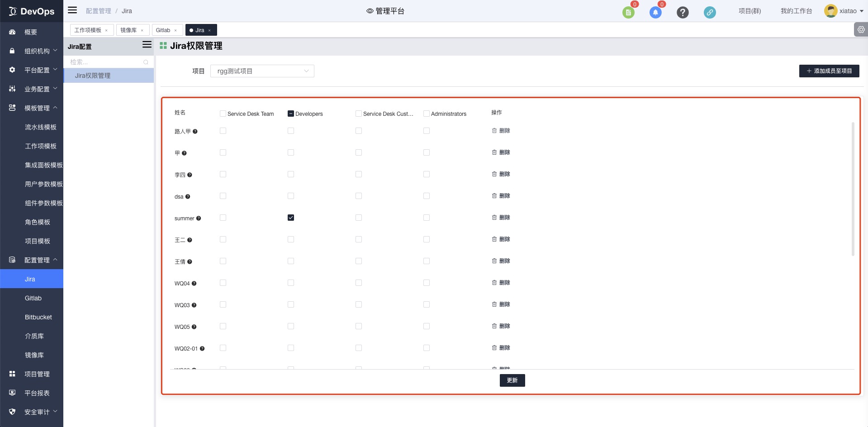Open 项目管理 in the sidebar
The image size is (868, 427).
(32, 374)
